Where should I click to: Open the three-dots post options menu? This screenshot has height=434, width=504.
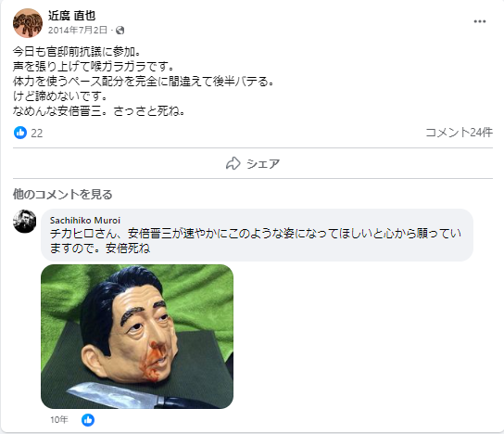tap(479, 21)
